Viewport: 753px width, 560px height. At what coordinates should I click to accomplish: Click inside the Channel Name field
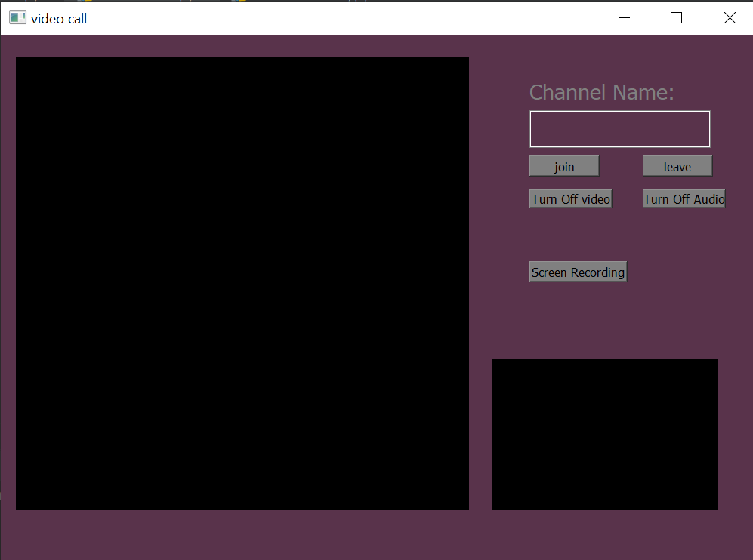pos(619,128)
